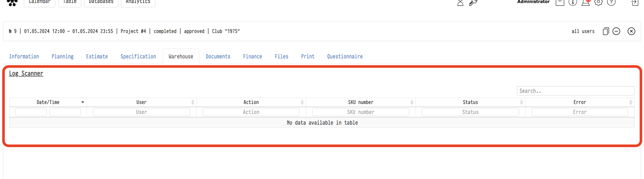Focus the Search.. input above the table
This screenshot has height=179, width=644.
click(x=575, y=91)
